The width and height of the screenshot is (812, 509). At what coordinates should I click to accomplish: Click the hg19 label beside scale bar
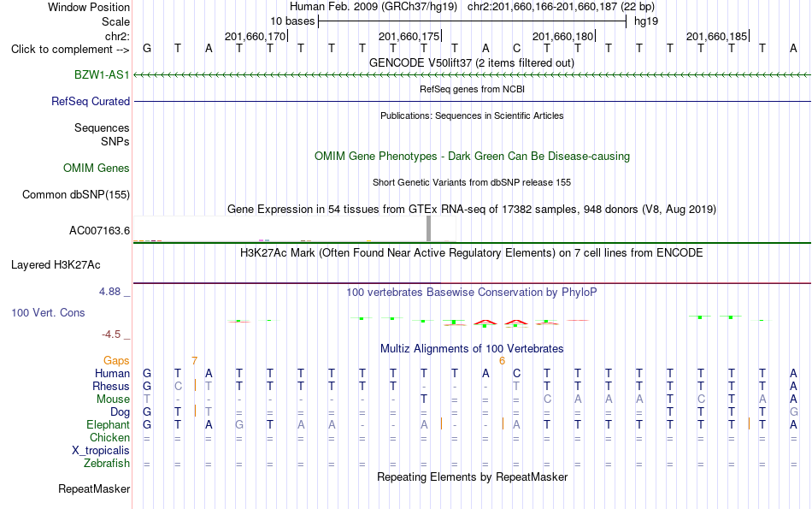[646, 21]
